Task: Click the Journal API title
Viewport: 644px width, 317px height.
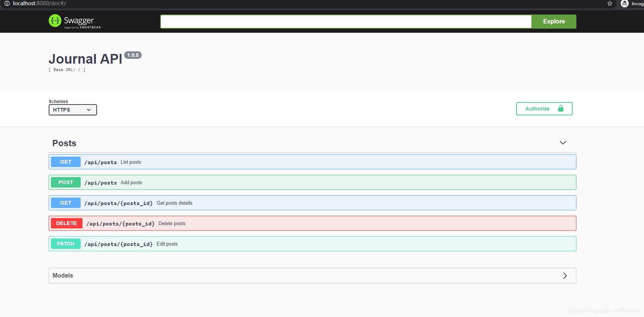Action: [85, 59]
